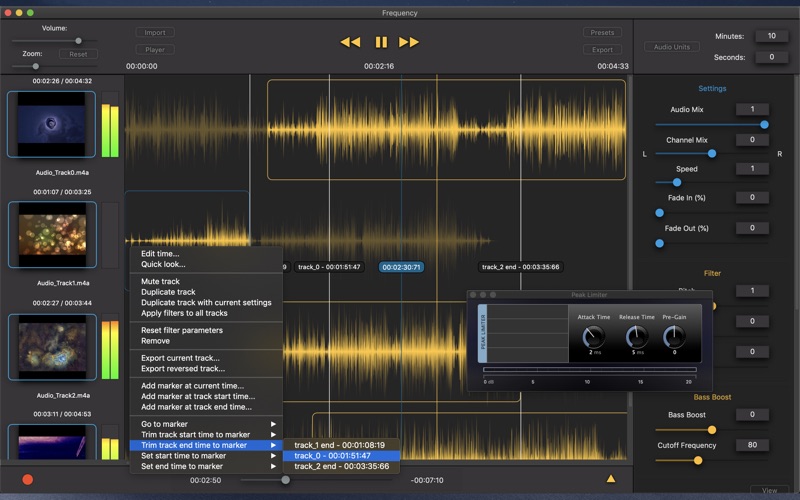Viewport: 800px width, 500px height.
Task: Click the Fade Out (%) slider handle
Action: click(660, 243)
